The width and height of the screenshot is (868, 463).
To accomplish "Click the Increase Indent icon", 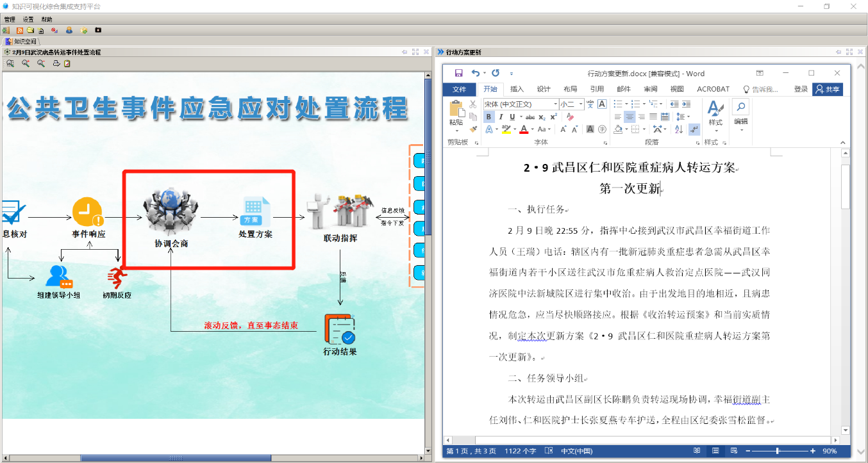I will 686,104.
